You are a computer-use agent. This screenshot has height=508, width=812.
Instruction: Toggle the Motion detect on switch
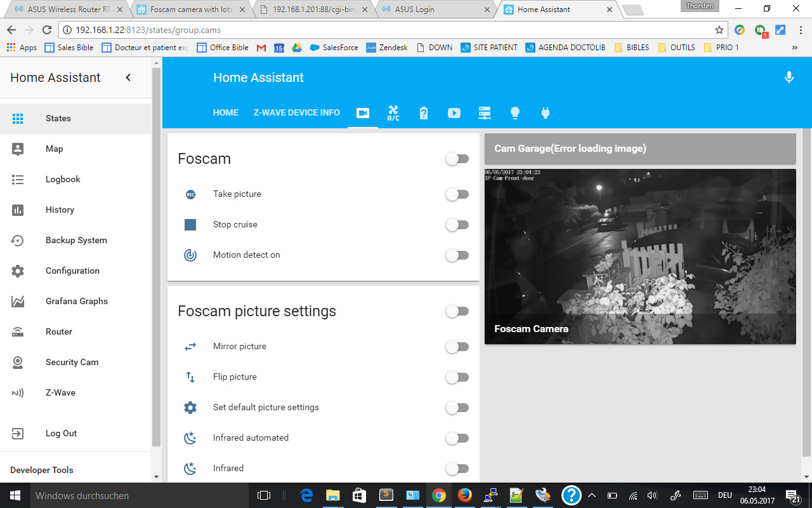pos(457,255)
